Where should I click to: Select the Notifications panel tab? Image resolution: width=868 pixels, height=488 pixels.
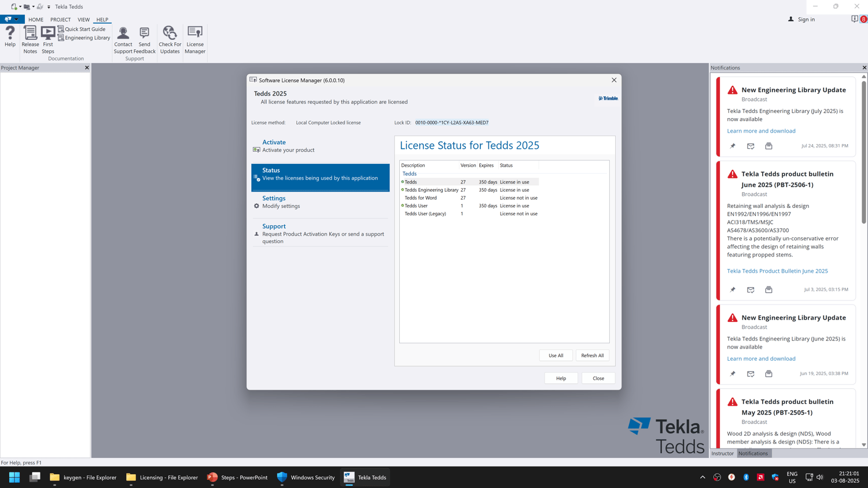coord(753,453)
